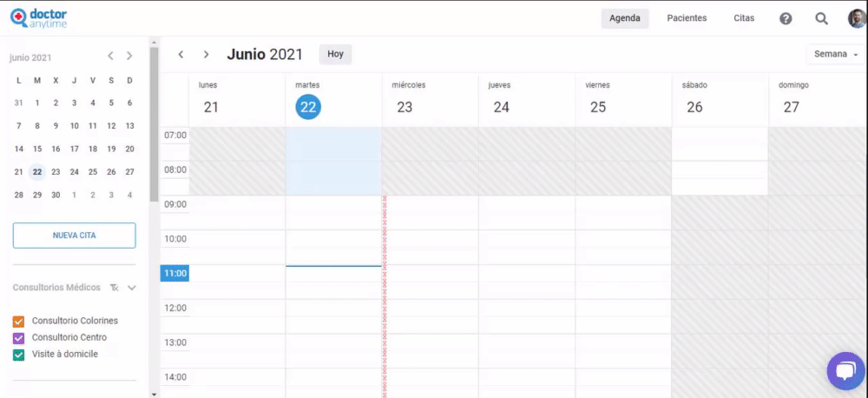Open the user profile avatar

tap(857, 18)
